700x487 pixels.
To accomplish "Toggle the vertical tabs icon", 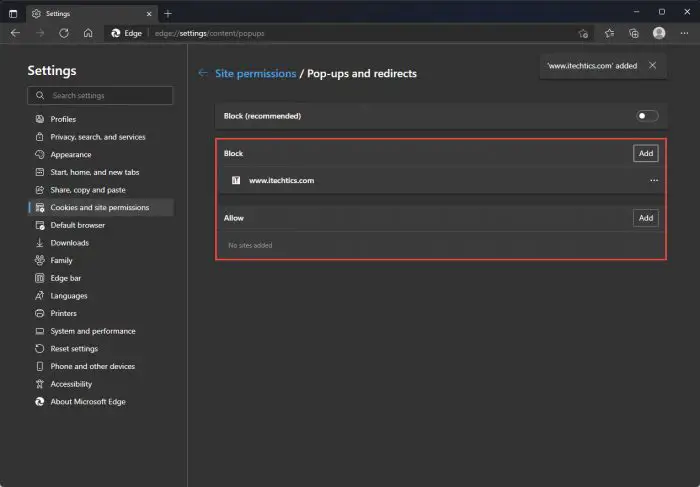I will point(13,14).
